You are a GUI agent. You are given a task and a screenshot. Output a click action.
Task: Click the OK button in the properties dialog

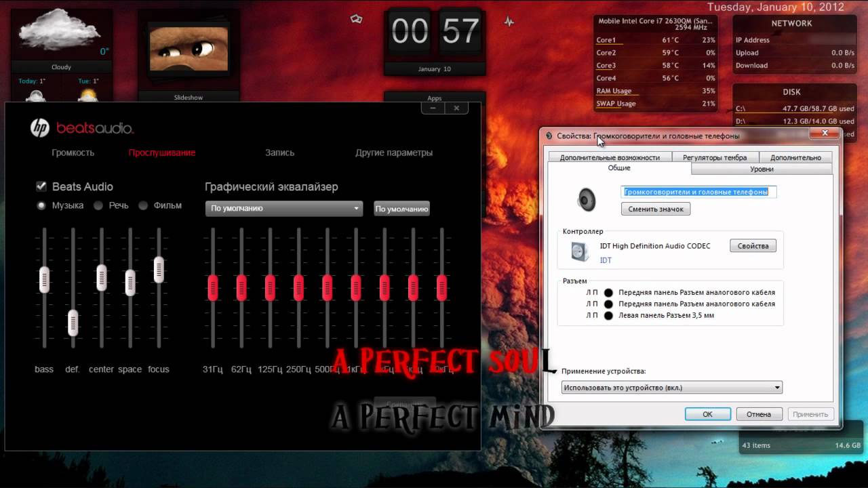pyautogui.click(x=707, y=414)
